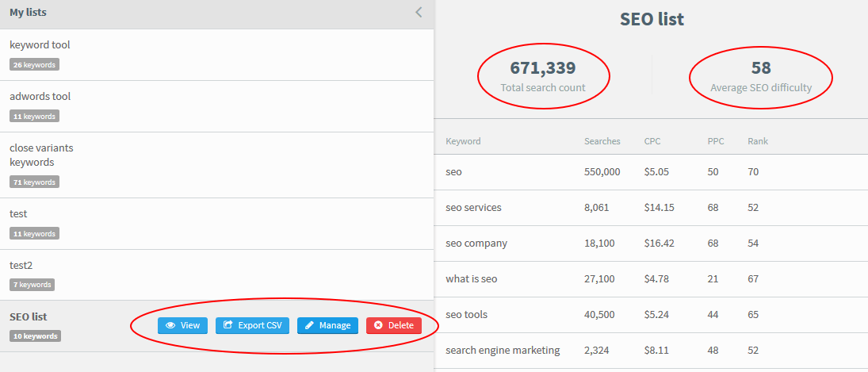This screenshot has width=868, height=372.
Task: Click the Keyword column header
Action: point(464,141)
